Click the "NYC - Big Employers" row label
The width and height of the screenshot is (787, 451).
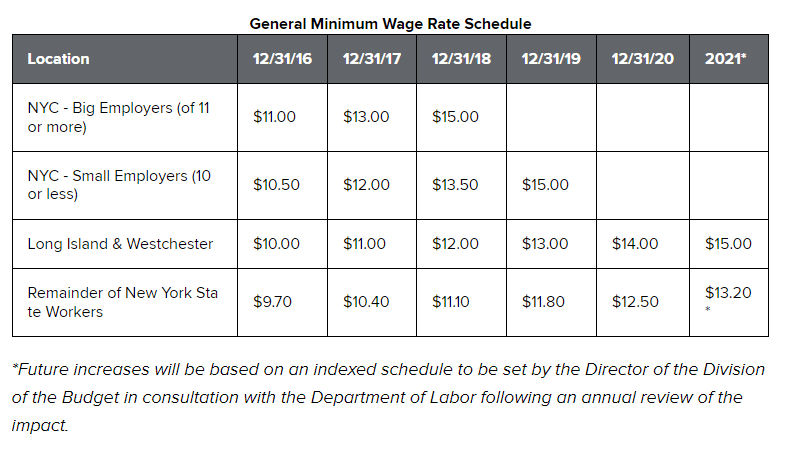pos(118,117)
